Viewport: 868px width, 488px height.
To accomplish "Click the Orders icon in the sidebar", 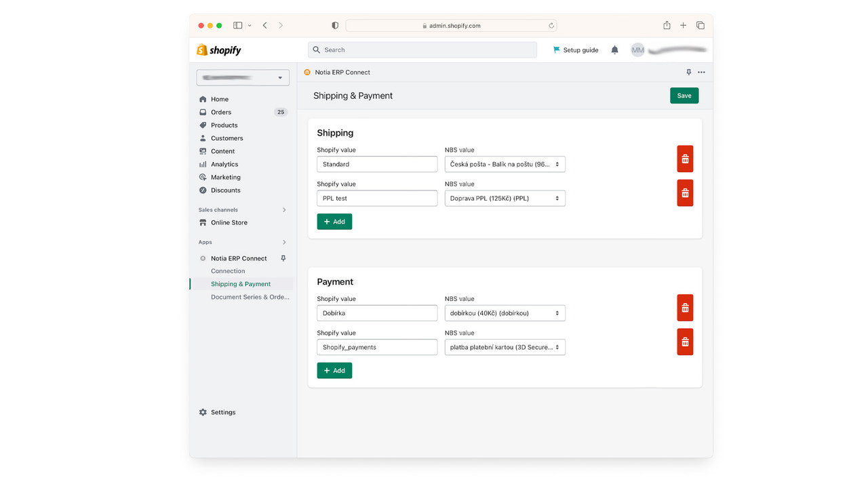I will (202, 112).
